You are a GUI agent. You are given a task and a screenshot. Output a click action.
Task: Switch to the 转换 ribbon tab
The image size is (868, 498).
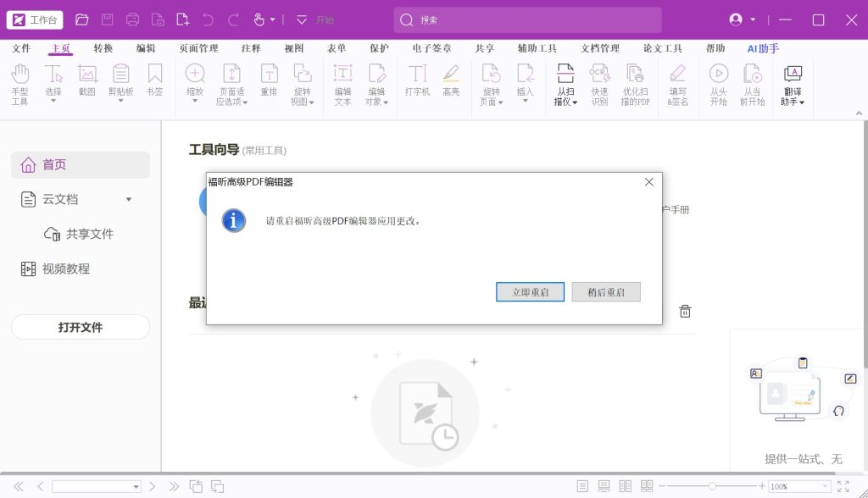coord(103,48)
